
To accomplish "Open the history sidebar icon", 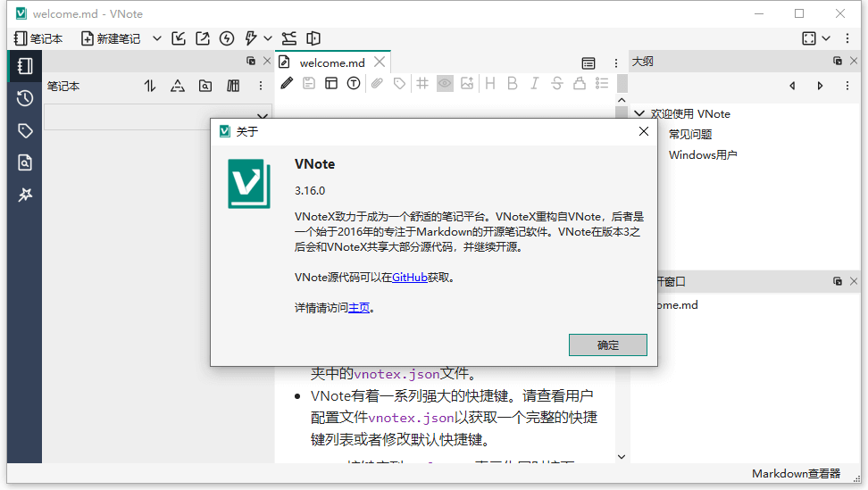I will tap(25, 98).
